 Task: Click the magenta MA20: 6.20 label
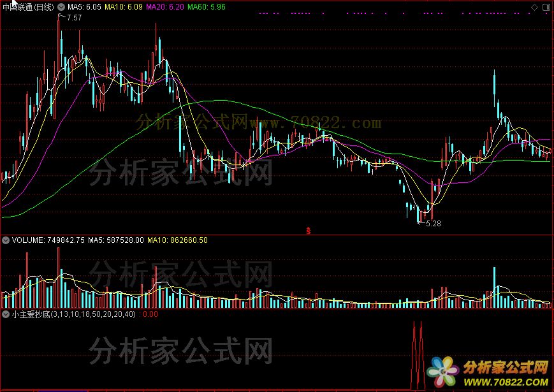(165, 7)
